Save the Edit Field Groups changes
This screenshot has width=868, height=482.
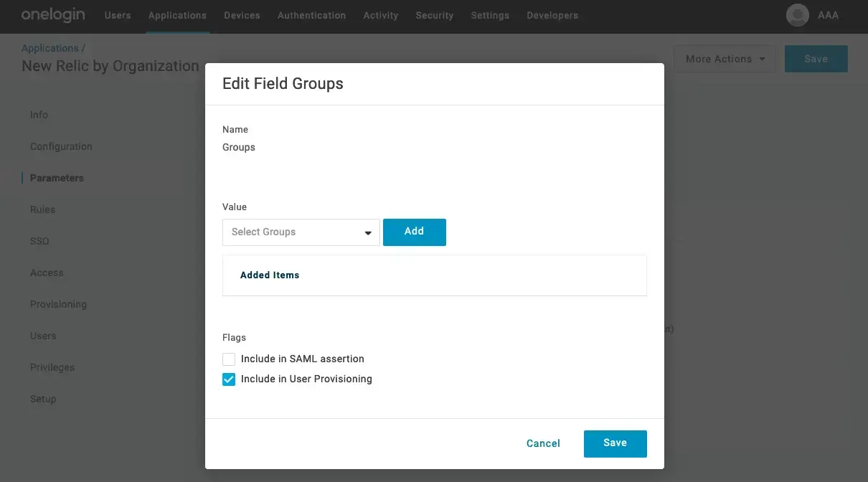point(615,443)
